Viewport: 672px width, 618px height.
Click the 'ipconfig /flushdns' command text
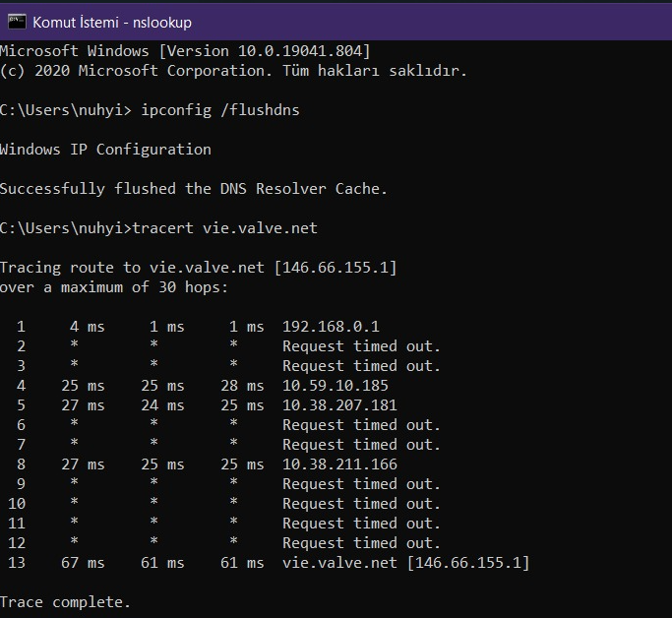tap(219, 110)
